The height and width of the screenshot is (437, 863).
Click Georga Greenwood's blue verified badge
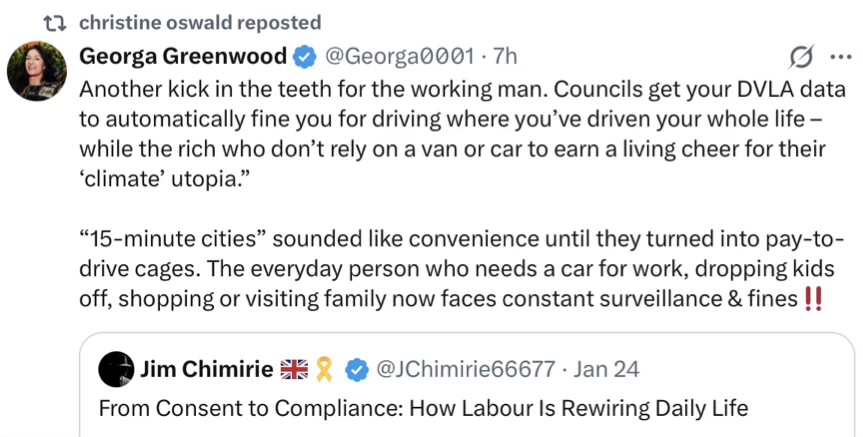304,55
